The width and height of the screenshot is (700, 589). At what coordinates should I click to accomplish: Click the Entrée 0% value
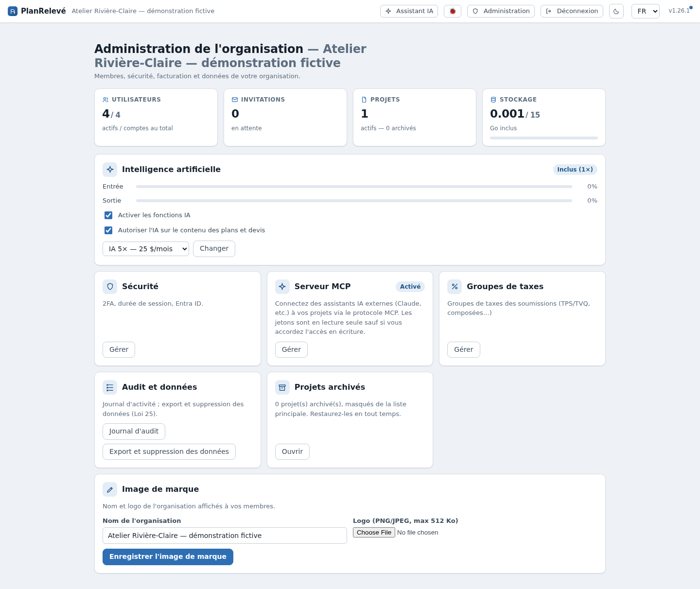(592, 187)
